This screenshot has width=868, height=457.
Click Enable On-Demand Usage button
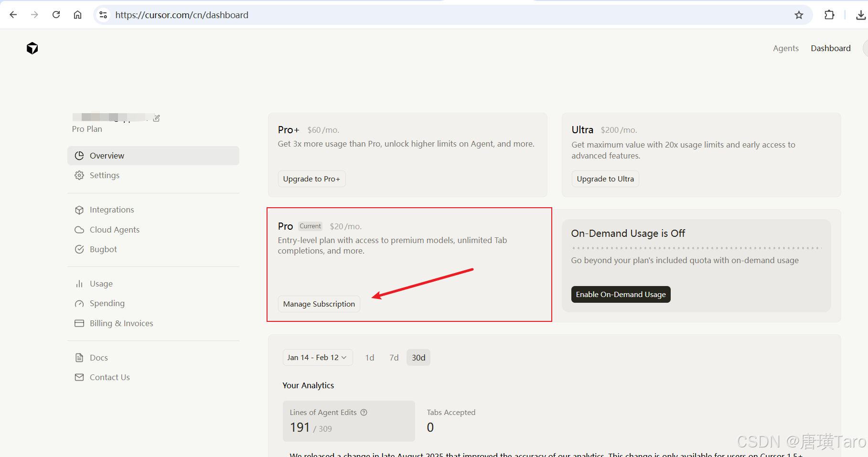621,294
